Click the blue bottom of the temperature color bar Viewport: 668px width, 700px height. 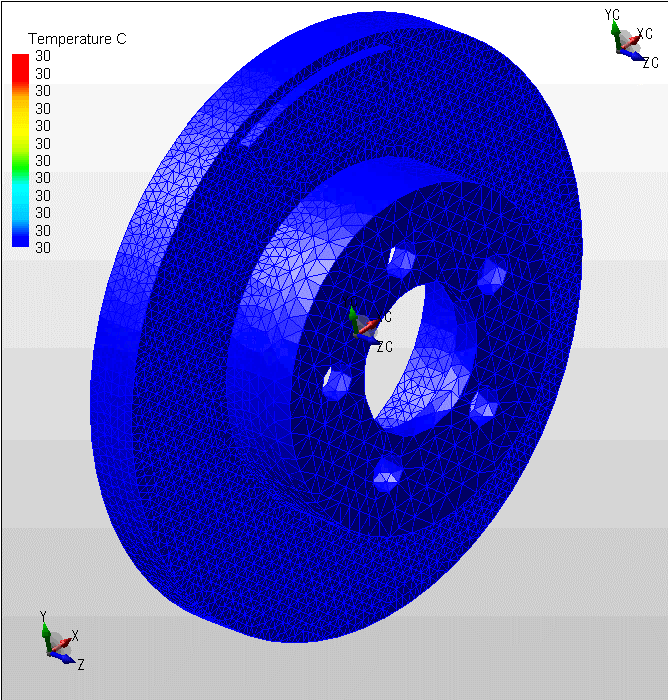point(19,236)
